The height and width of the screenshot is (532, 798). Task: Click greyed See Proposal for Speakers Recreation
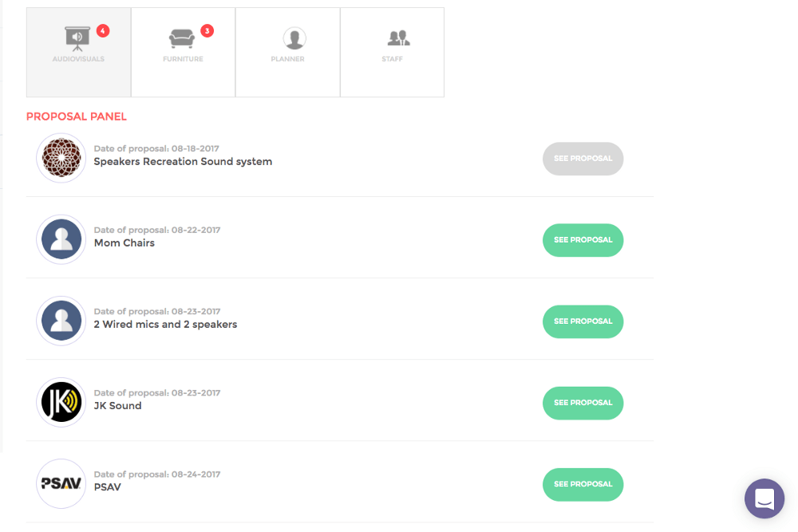pyautogui.click(x=583, y=159)
